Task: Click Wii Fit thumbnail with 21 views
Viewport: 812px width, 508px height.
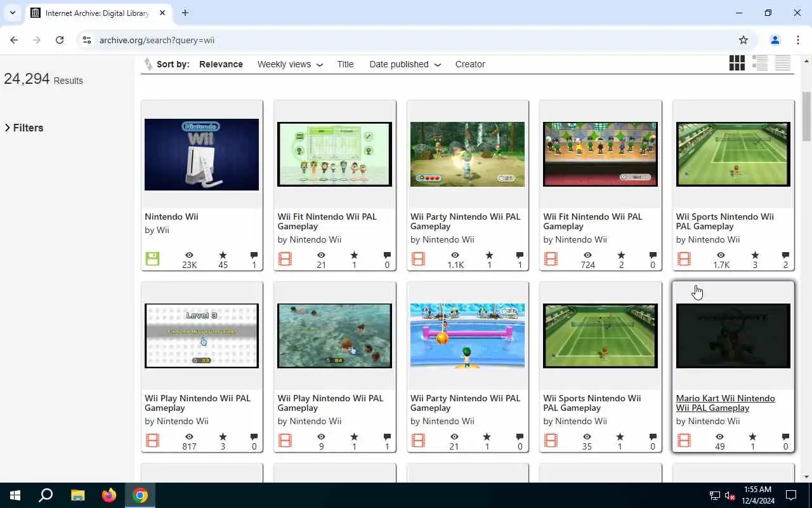Action: (x=334, y=154)
